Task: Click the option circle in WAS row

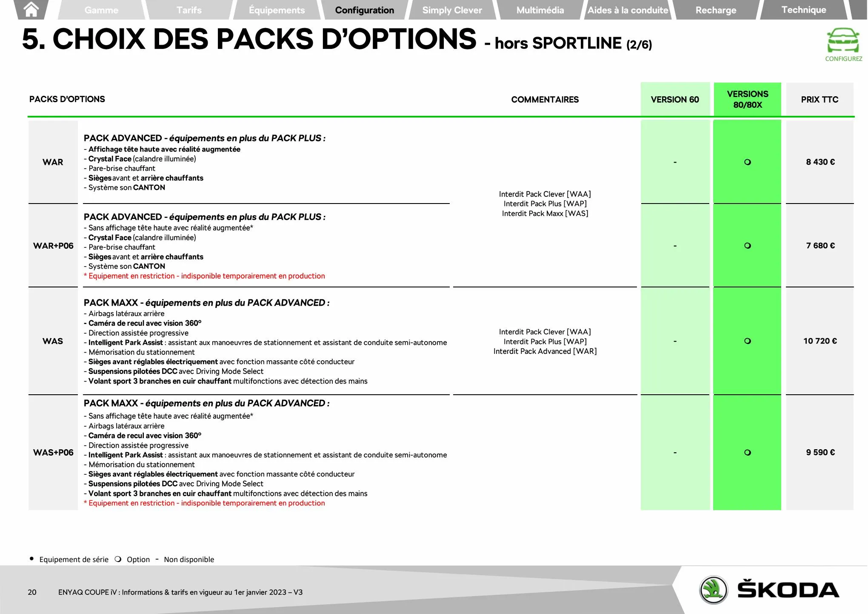Action: [x=748, y=341]
